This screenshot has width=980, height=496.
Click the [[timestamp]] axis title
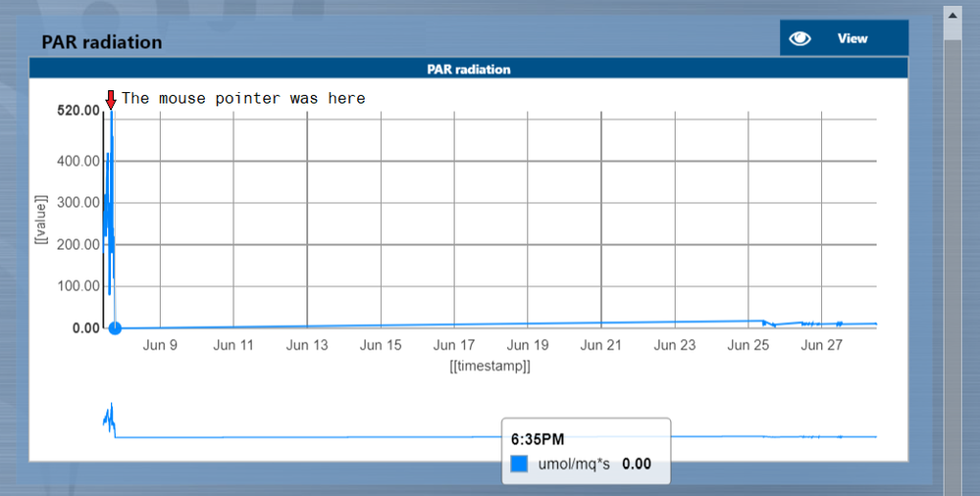(x=490, y=366)
